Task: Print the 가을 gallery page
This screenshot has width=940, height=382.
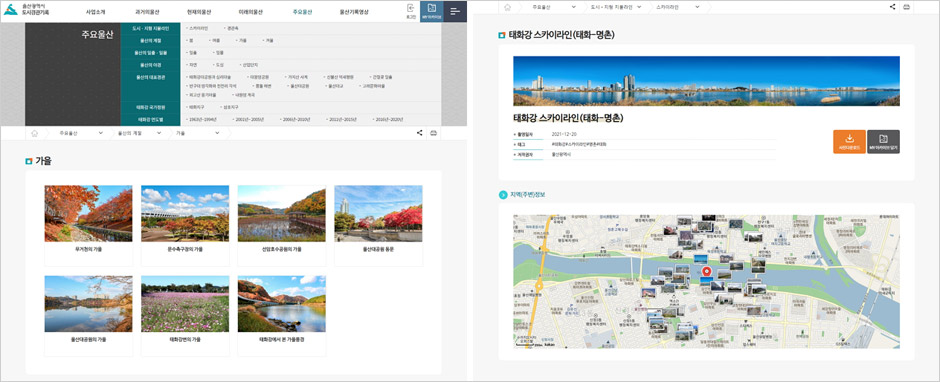Action: tap(433, 133)
